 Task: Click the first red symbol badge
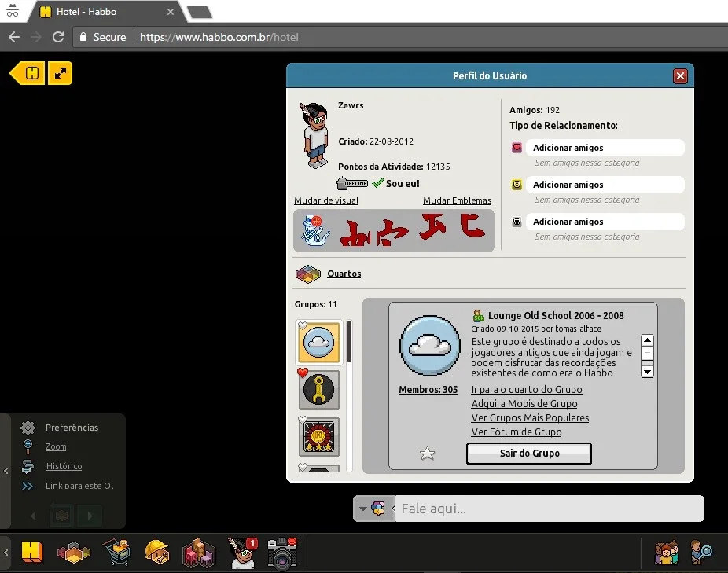355,233
